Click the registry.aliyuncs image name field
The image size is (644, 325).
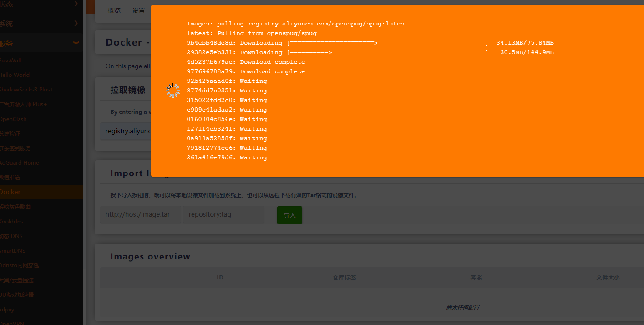click(x=126, y=131)
